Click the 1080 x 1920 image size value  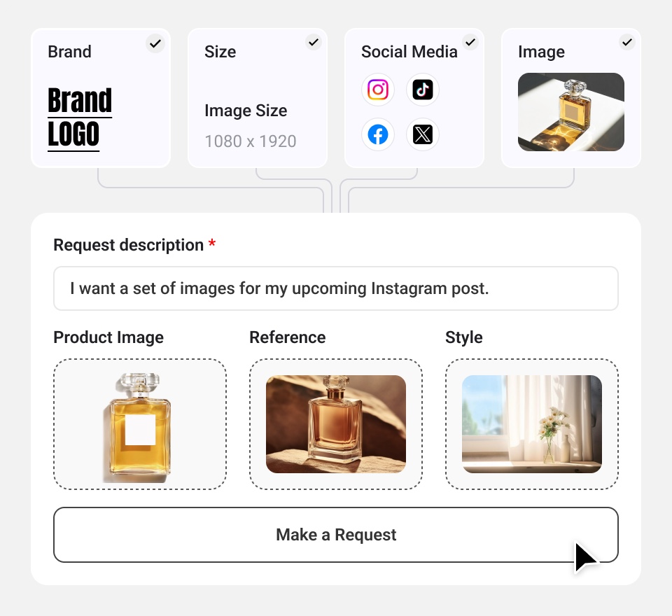(251, 141)
